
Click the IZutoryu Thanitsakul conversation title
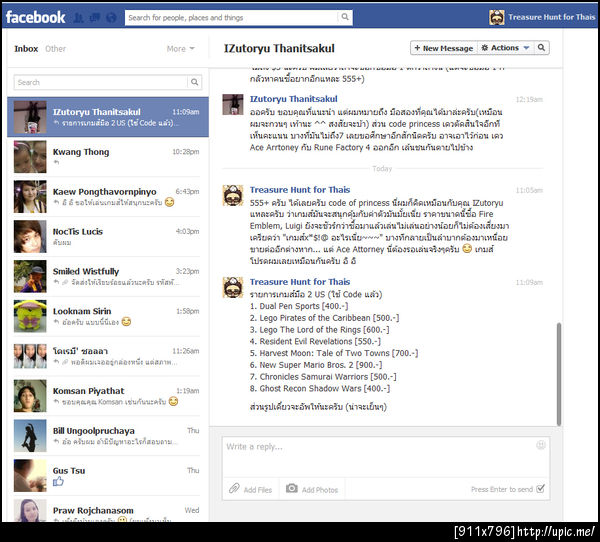(279, 48)
